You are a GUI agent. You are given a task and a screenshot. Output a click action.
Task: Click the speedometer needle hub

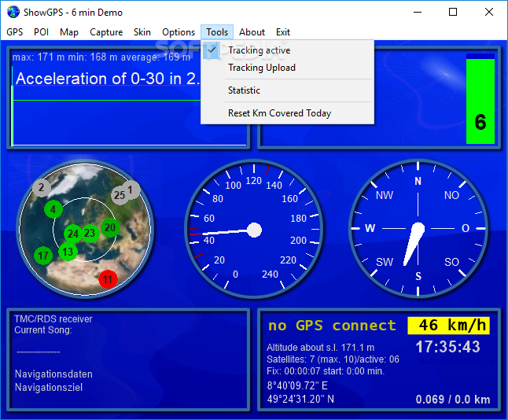pos(254,230)
